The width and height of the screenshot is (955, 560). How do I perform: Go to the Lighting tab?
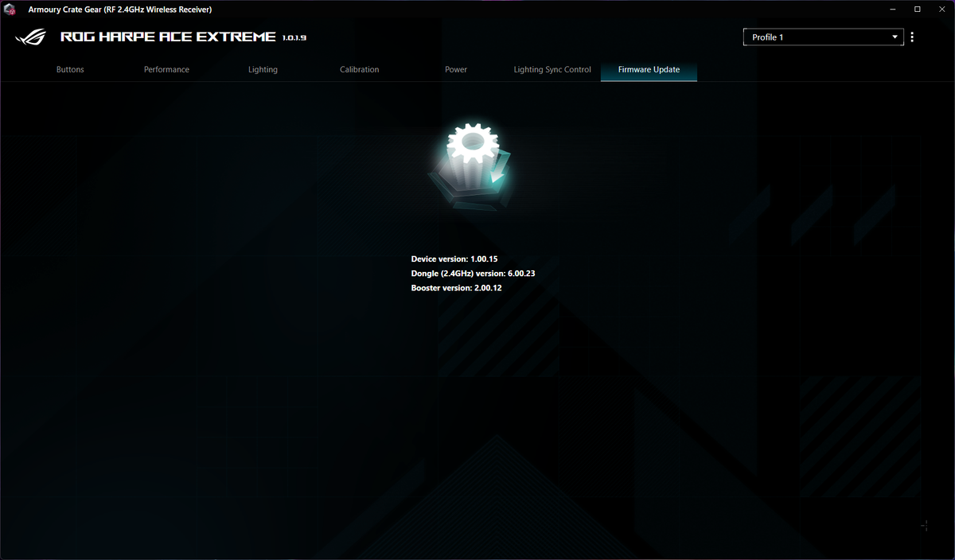coord(263,69)
